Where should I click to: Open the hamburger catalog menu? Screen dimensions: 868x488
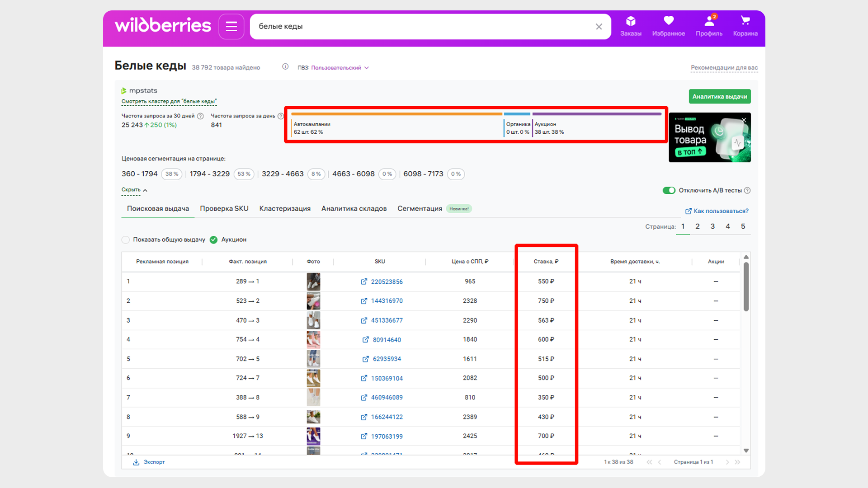point(231,27)
